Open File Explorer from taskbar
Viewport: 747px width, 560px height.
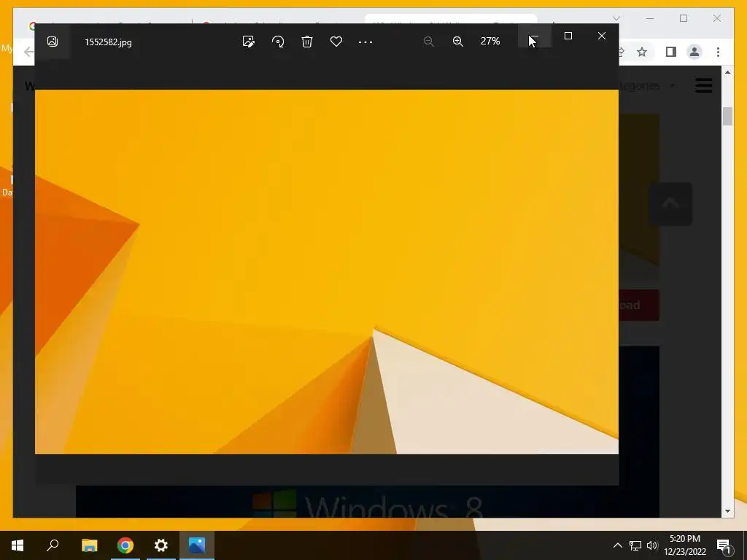pyautogui.click(x=89, y=545)
